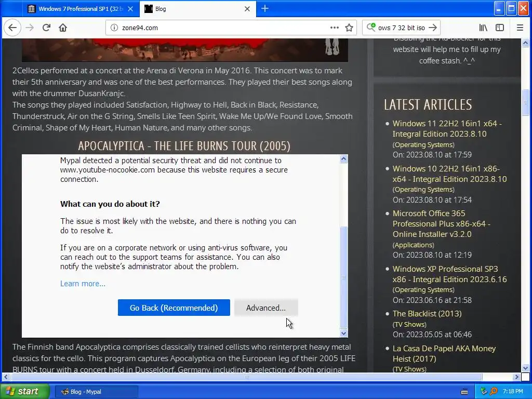The width and height of the screenshot is (532, 399).
Task: Open Microsoft Office 365 Professional Plus article
Action: pyautogui.click(x=442, y=223)
